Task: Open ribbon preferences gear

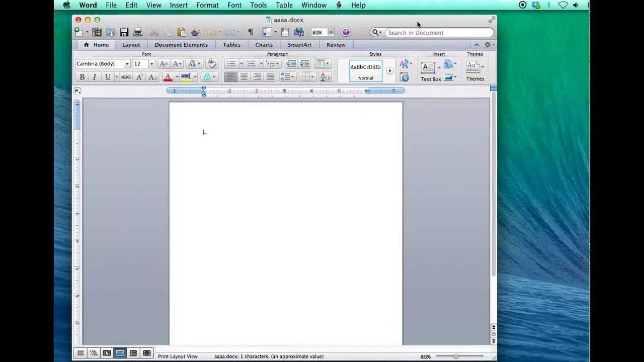Action: pos(488,45)
